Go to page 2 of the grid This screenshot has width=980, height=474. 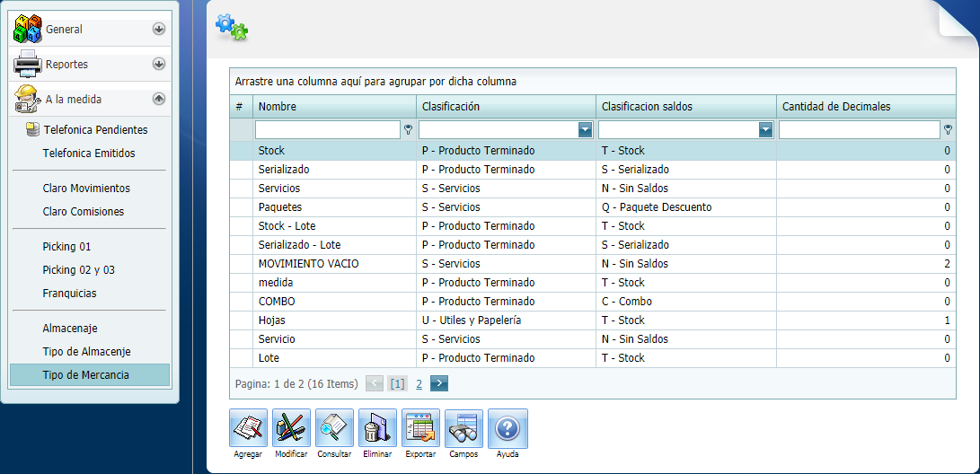[419, 383]
